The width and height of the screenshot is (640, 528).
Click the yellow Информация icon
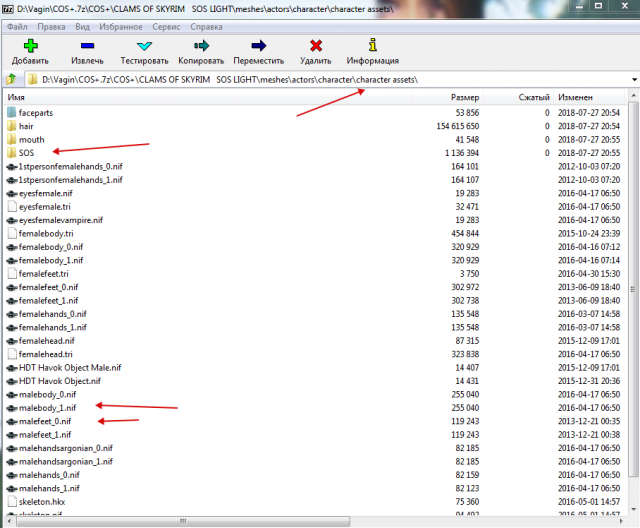(373, 45)
